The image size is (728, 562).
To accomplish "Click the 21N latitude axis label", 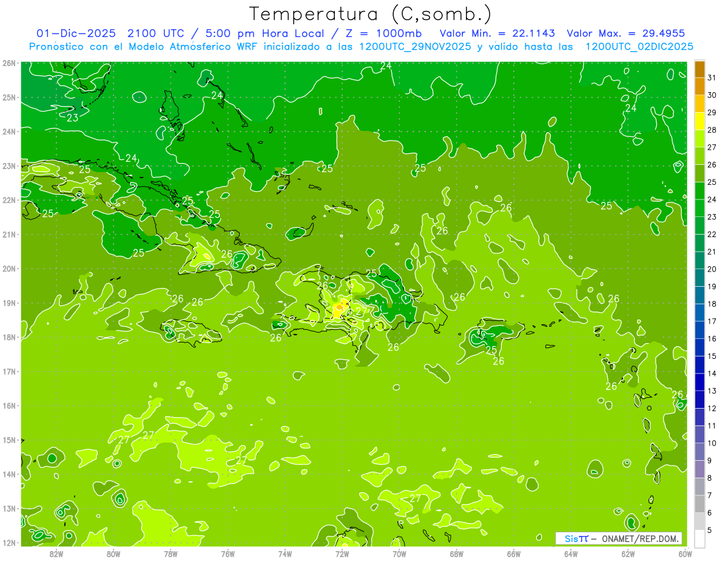I will click(x=8, y=234).
